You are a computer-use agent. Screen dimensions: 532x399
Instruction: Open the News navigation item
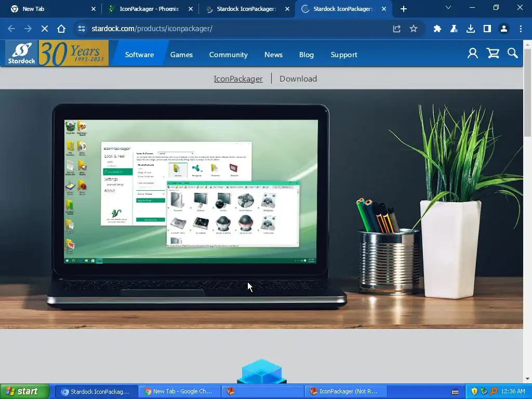pos(273,55)
